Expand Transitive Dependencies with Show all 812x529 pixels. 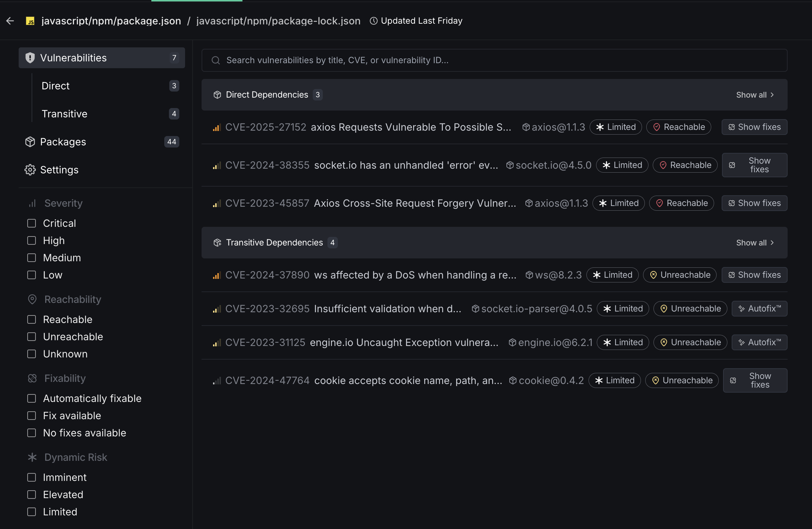tap(755, 243)
